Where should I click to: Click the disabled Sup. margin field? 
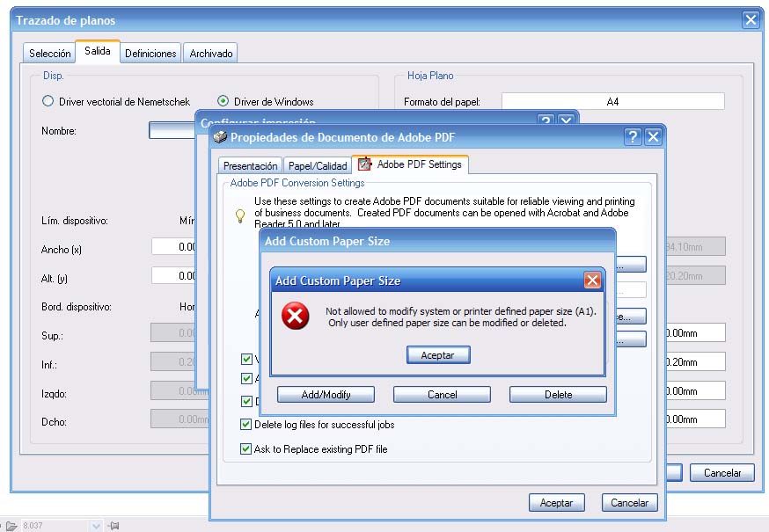pos(173,332)
